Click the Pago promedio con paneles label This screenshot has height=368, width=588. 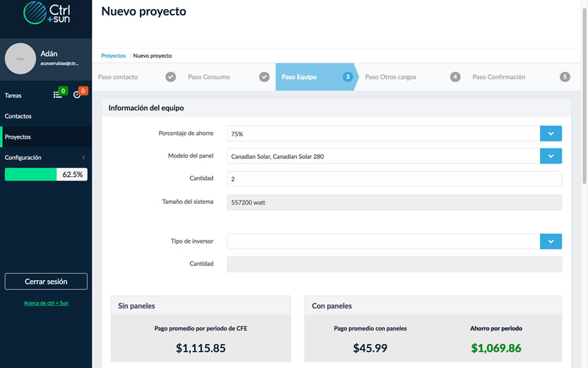[x=370, y=328]
